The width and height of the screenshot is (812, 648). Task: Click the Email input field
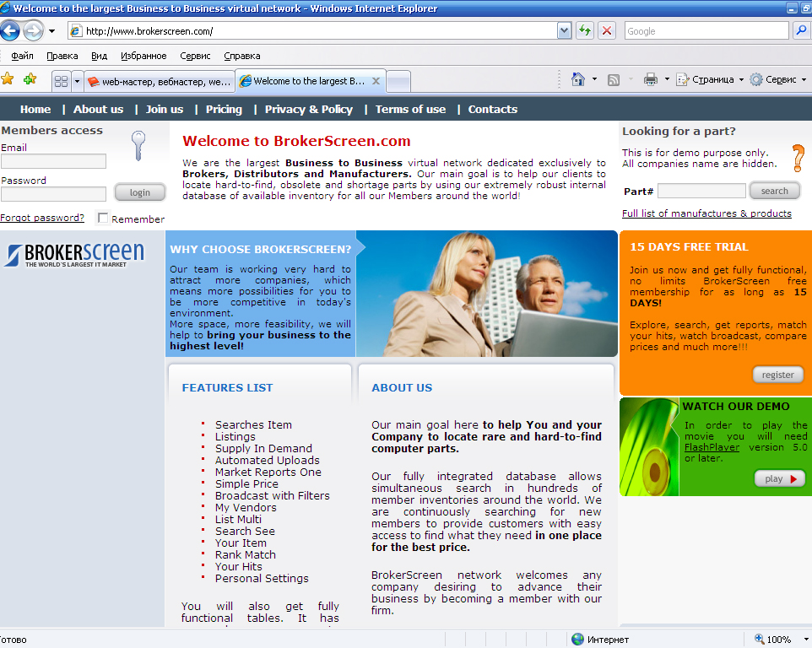pos(53,161)
